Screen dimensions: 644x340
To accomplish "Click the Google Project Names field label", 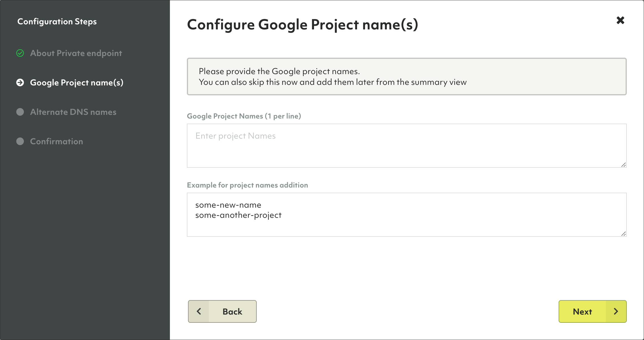I will coord(244,116).
